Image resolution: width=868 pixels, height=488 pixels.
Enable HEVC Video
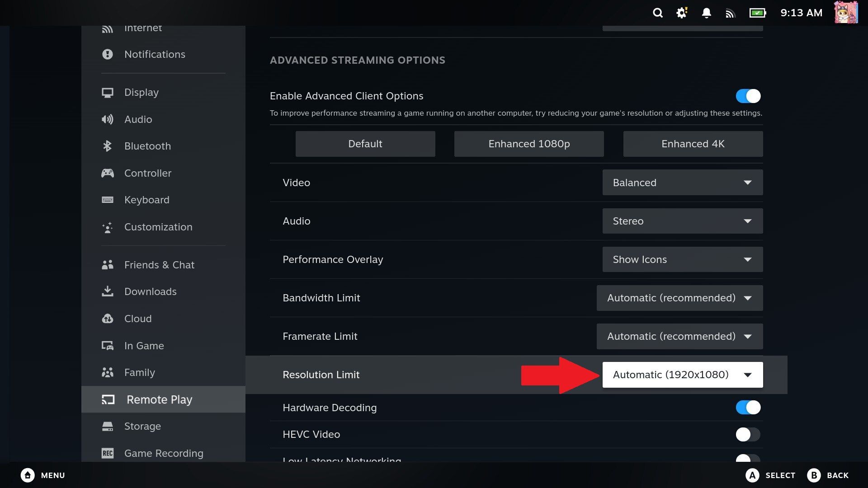747,434
